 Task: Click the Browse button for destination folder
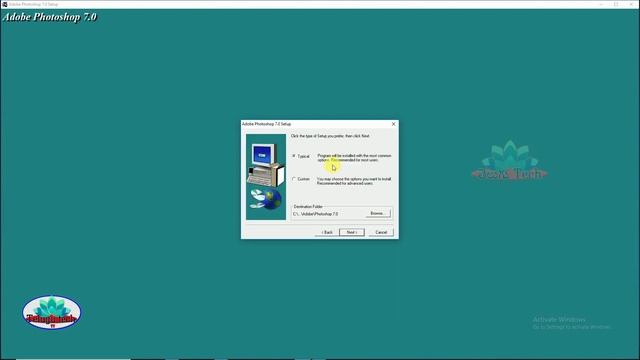(x=378, y=213)
